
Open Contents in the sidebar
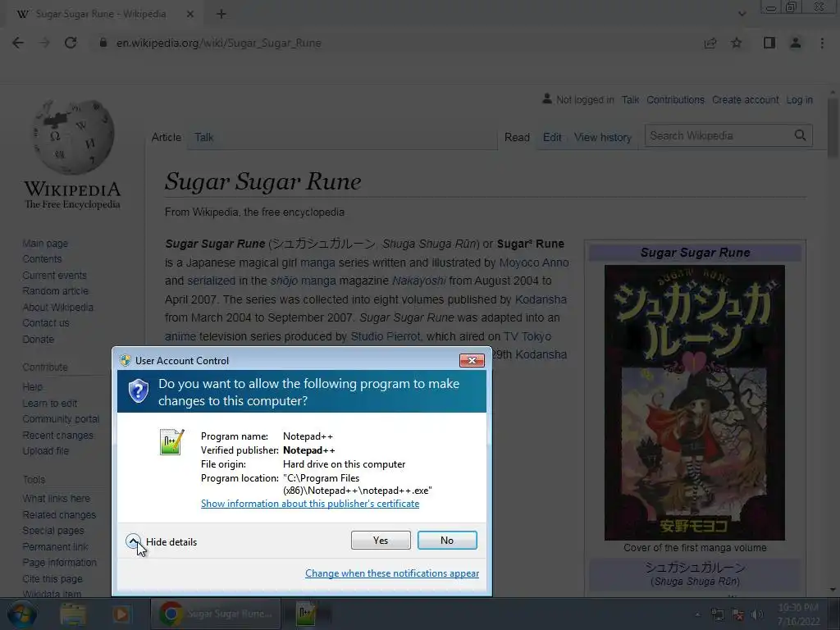42,258
